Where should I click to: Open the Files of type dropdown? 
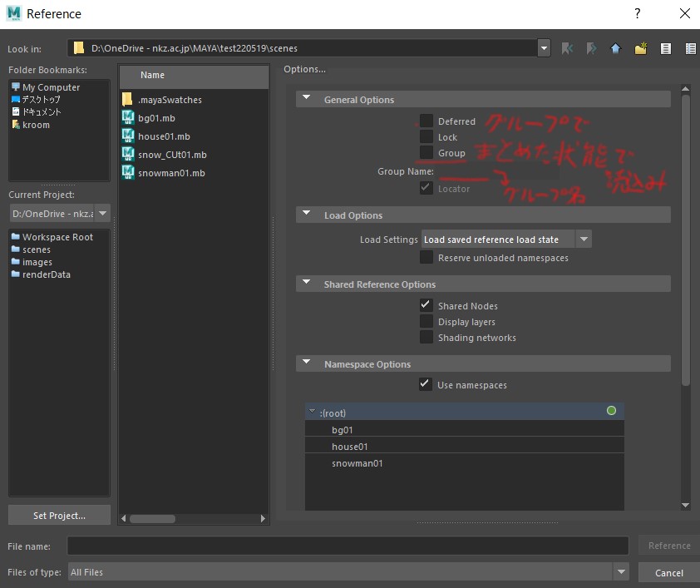point(621,571)
